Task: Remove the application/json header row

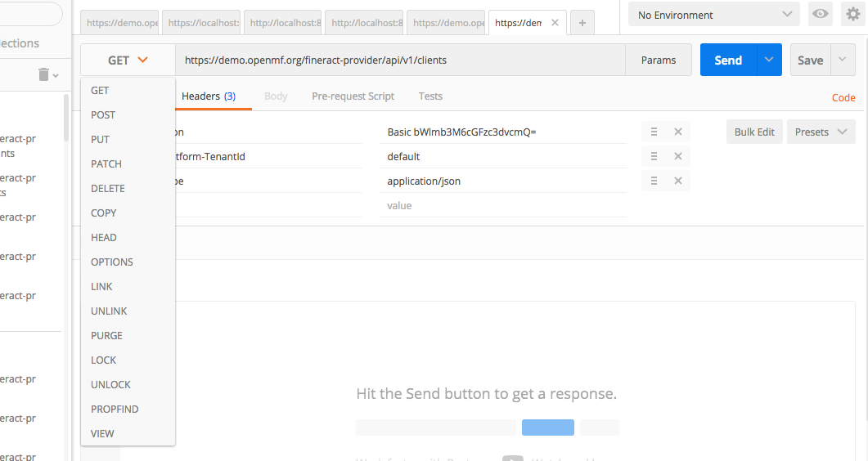Action: 678,181
